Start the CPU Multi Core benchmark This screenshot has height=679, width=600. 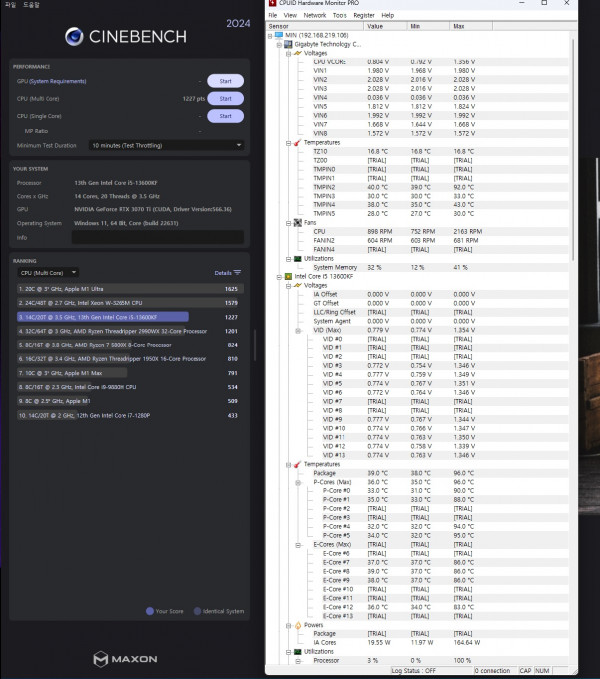tap(225, 98)
